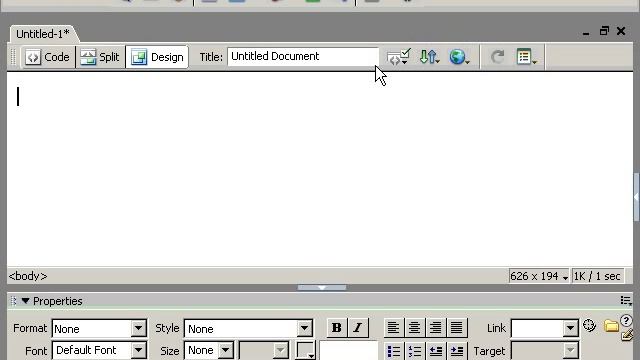The image size is (640, 360).
Task: Create an unordered list
Action: pyautogui.click(x=393, y=351)
